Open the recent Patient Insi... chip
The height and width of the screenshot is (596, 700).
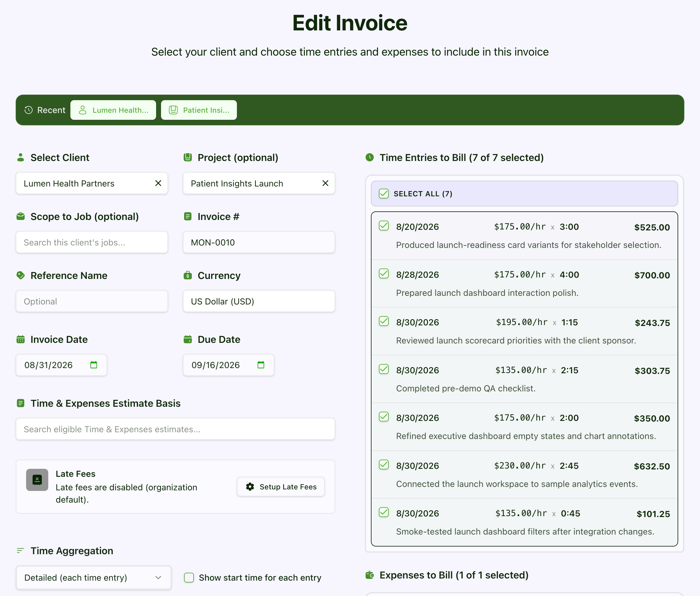tap(199, 110)
